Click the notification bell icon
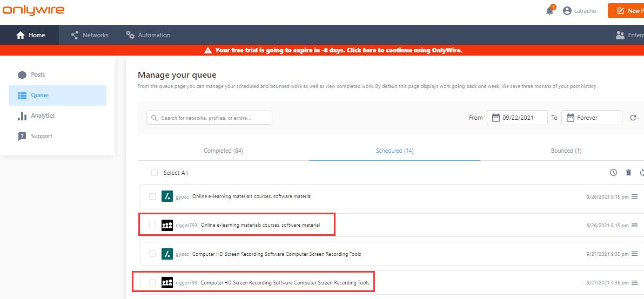Viewport: 644px width, 299px height. coord(549,11)
